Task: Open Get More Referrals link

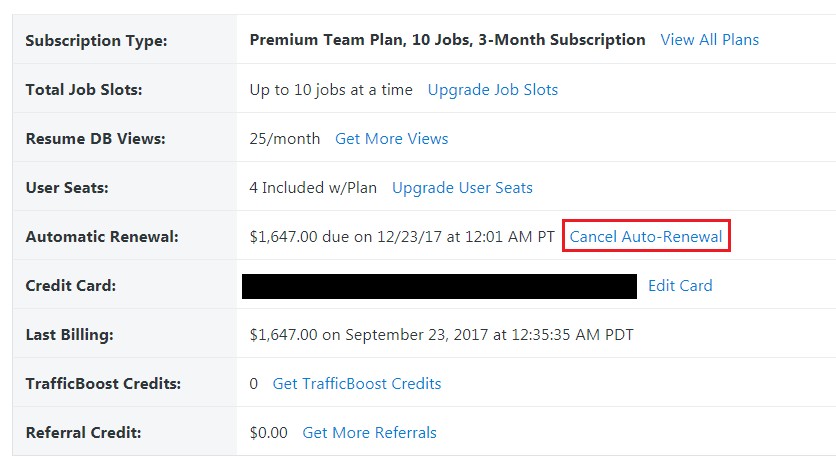Action: (x=369, y=433)
